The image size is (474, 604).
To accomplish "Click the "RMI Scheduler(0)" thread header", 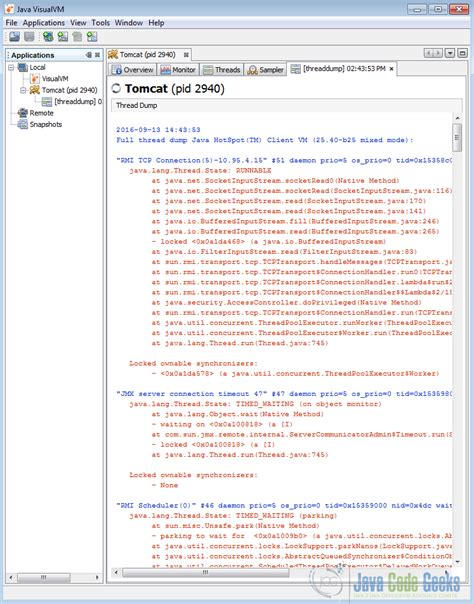I will (x=284, y=505).
